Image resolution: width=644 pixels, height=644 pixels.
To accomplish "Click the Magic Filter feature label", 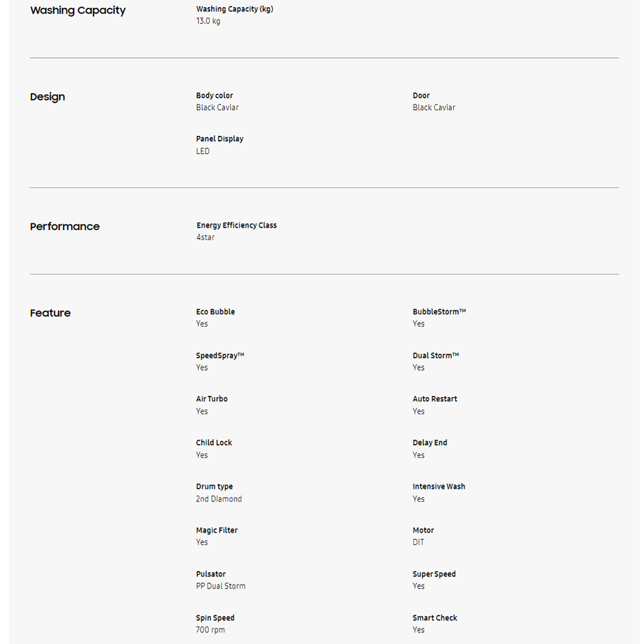I will pos(216,530).
